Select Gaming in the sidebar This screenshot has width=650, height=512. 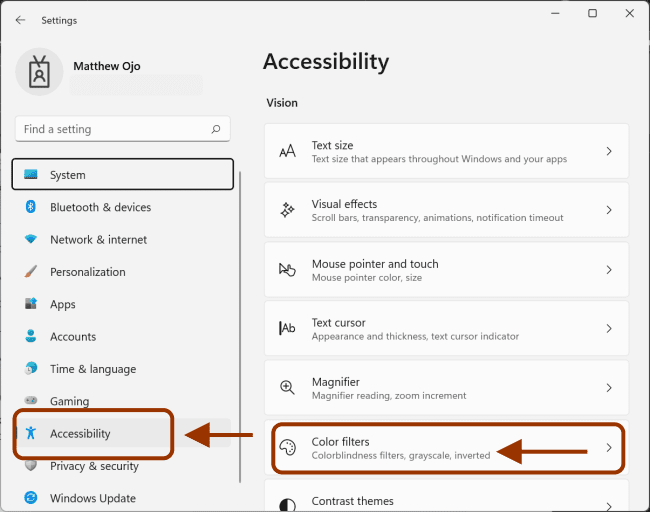coord(123,400)
